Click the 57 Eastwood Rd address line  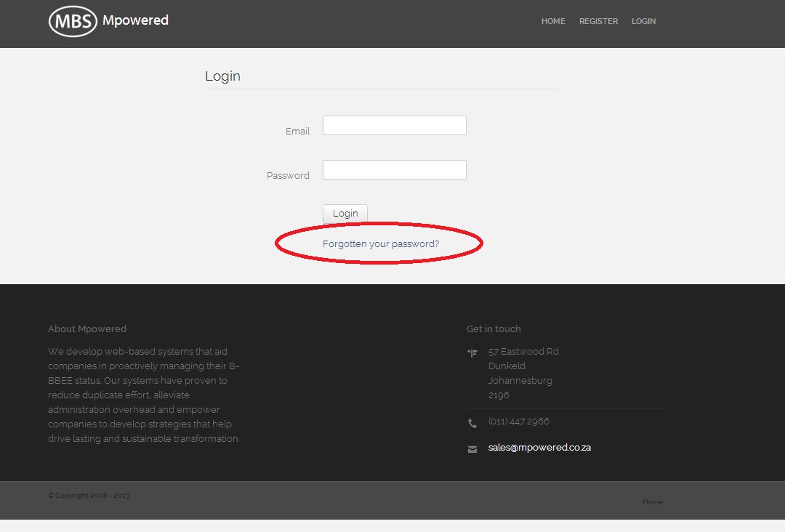tap(523, 351)
